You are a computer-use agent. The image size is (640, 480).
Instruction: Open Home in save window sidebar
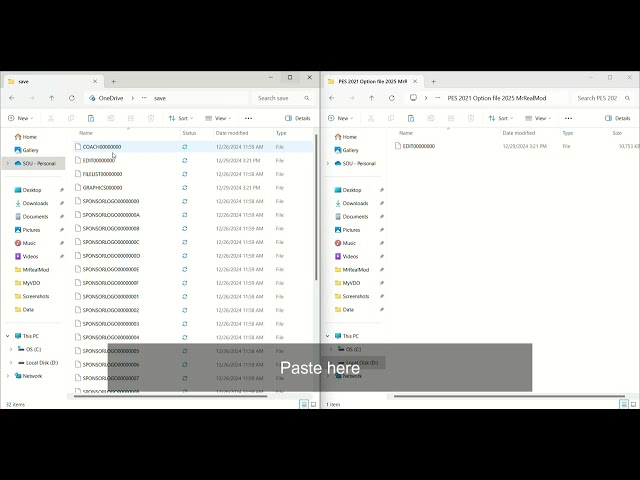tap(29, 137)
